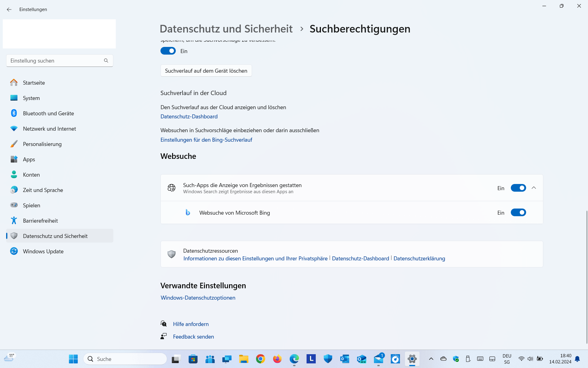Screen dimensions: 588x368
Task: Open Firefox from the taskbar
Action: pyautogui.click(x=277, y=359)
